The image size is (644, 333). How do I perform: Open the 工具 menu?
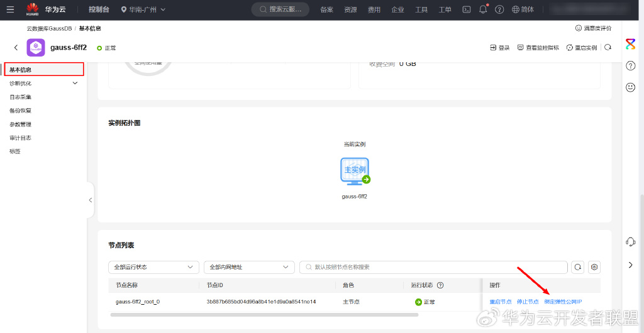pos(421,10)
